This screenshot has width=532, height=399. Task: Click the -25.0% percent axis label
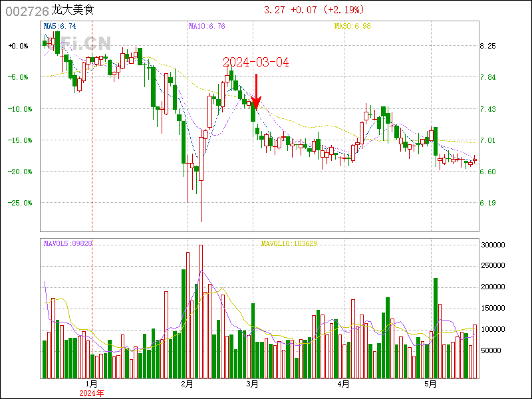pyautogui.click(x=18, y=203)
